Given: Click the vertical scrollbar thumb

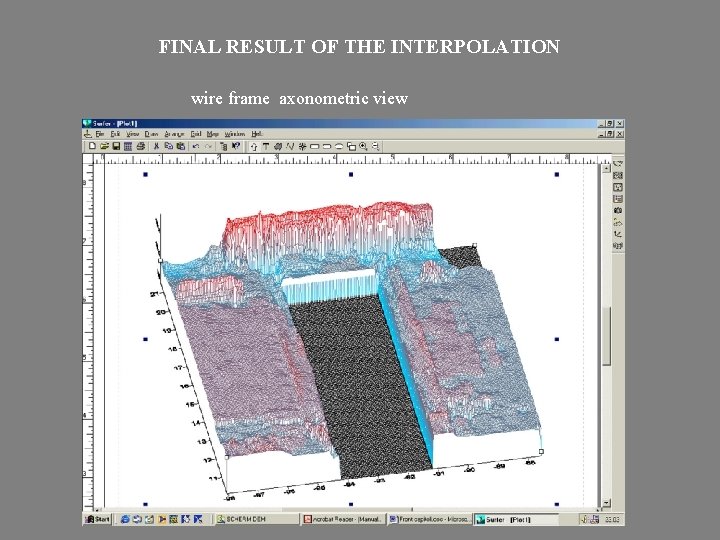Looking at the screenshot, I should pyautogui.click(x=607, y=336).
